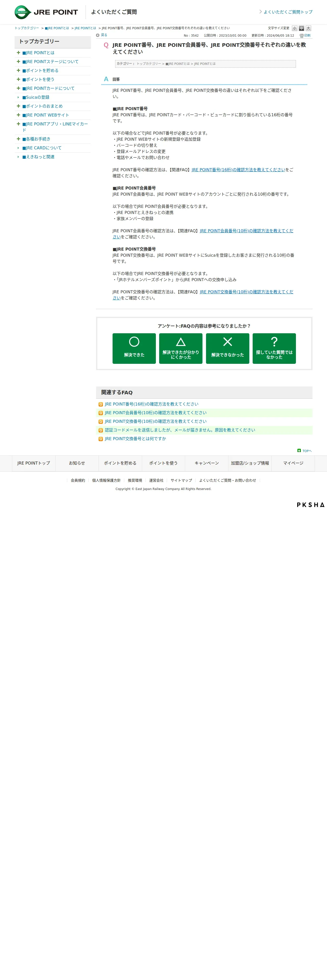
Task: Click Q icon beside 認証コードメール FAQ
Action: pos(101,430)
